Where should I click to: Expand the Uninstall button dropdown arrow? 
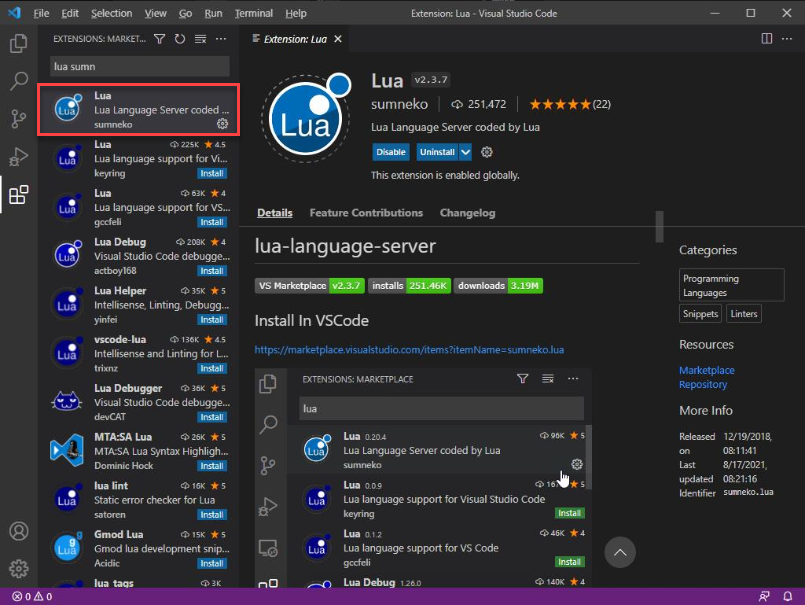click(x=465, y=152)
